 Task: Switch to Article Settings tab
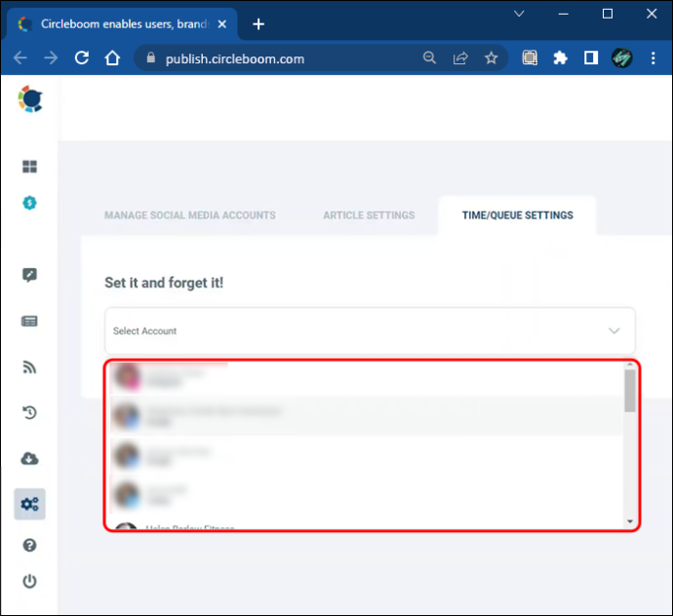tap(369, 215)
